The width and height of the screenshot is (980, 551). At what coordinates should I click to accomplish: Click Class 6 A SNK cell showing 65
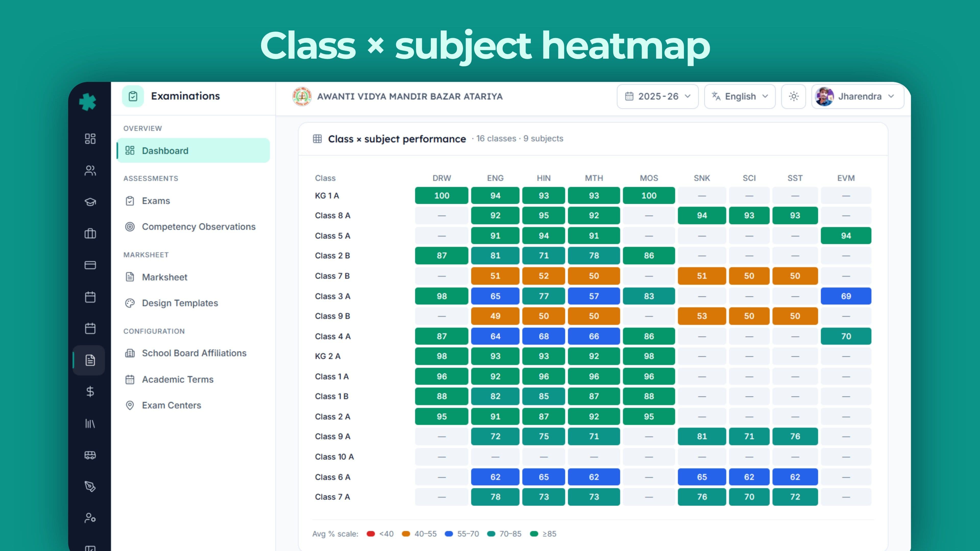(702, 477)
